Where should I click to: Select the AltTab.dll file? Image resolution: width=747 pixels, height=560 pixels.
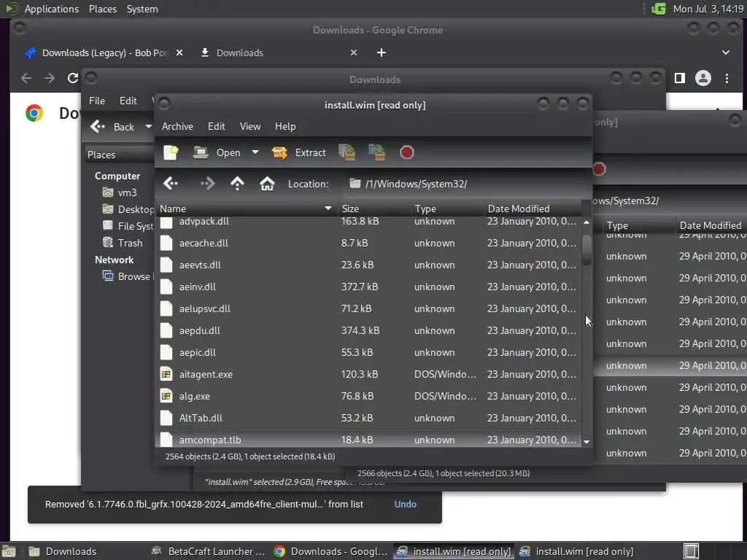368,418
